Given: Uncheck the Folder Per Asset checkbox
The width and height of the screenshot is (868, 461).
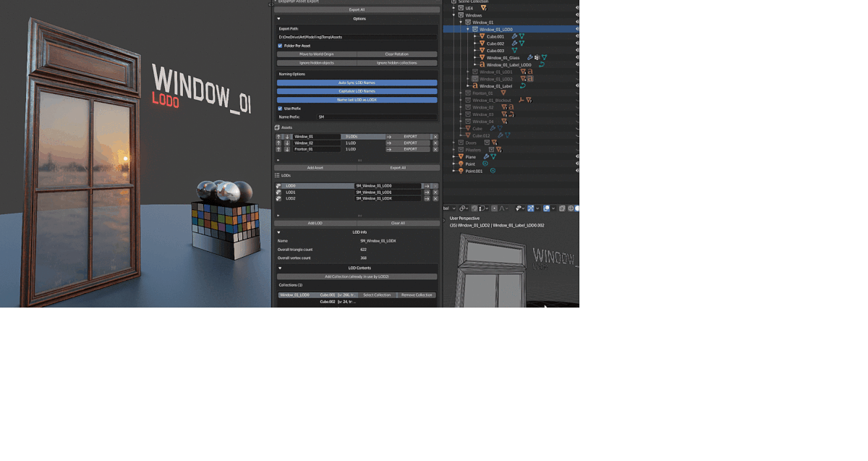Looking at the screenshot, I should (280, 46).
